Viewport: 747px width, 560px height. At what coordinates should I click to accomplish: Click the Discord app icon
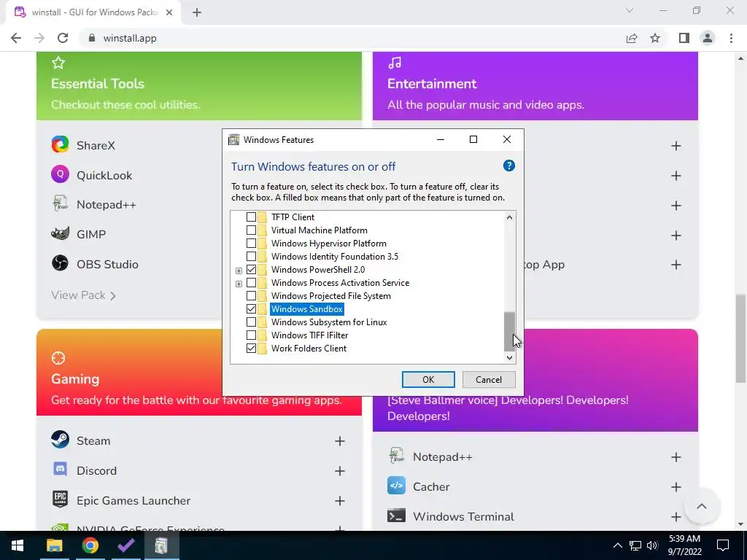(x=60, y=470)
